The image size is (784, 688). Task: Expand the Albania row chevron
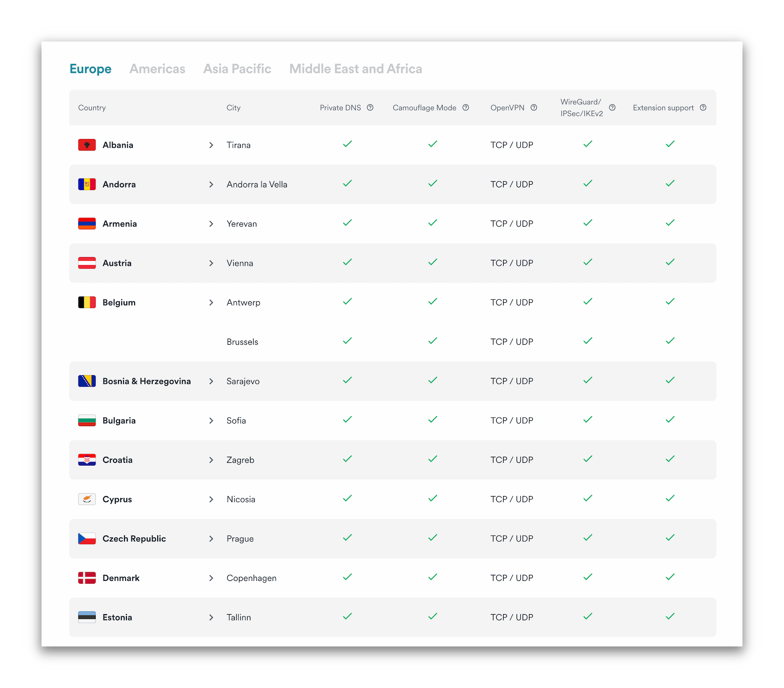211,145
